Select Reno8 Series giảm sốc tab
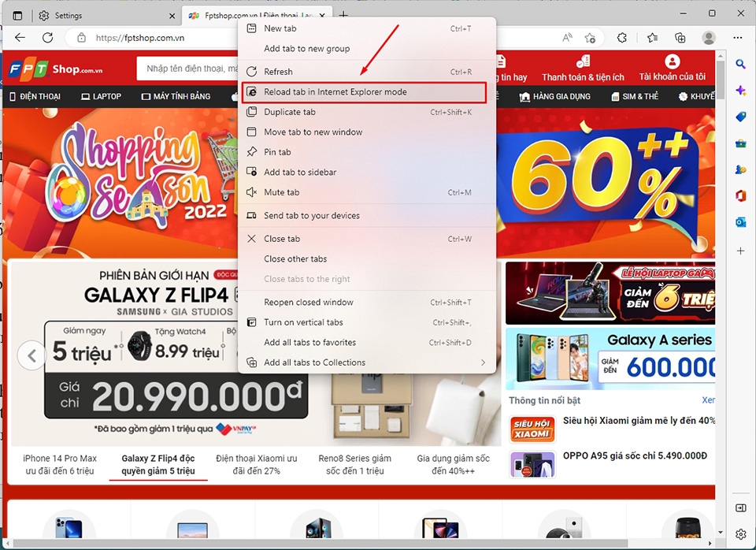Viewport: 756px width, 550px height. 355,465
